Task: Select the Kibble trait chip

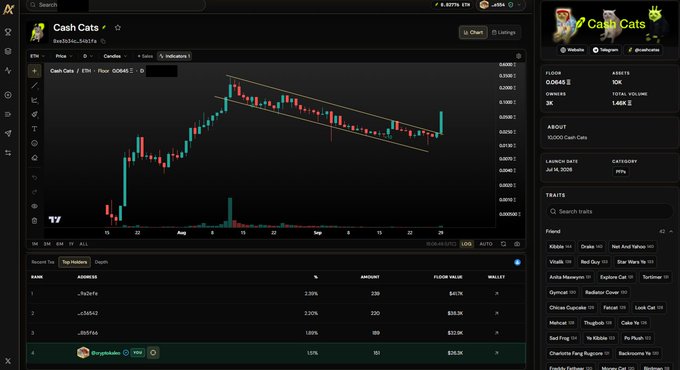Action: 560,247
